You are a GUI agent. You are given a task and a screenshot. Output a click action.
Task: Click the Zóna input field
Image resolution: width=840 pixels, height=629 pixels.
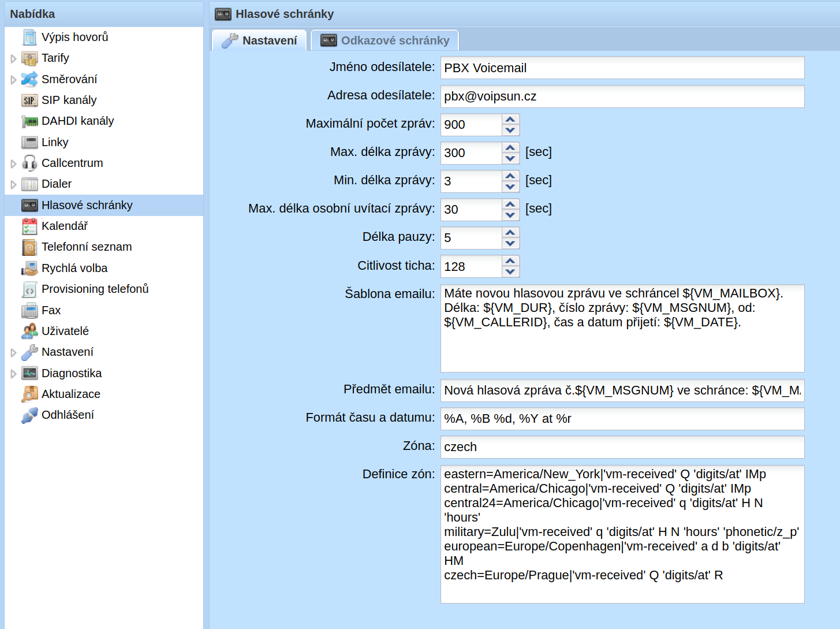pos(622,447)
